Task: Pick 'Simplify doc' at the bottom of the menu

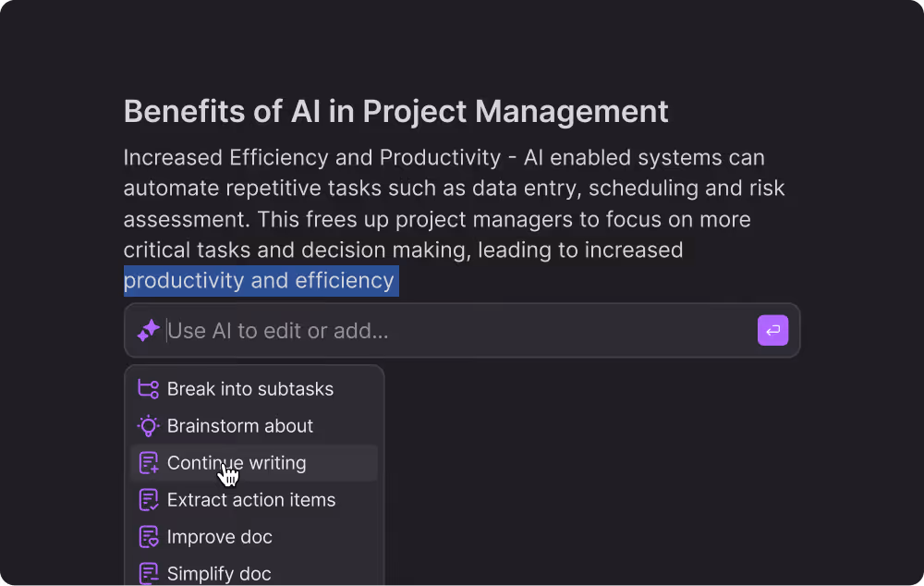Action: [x=219, y=573]
